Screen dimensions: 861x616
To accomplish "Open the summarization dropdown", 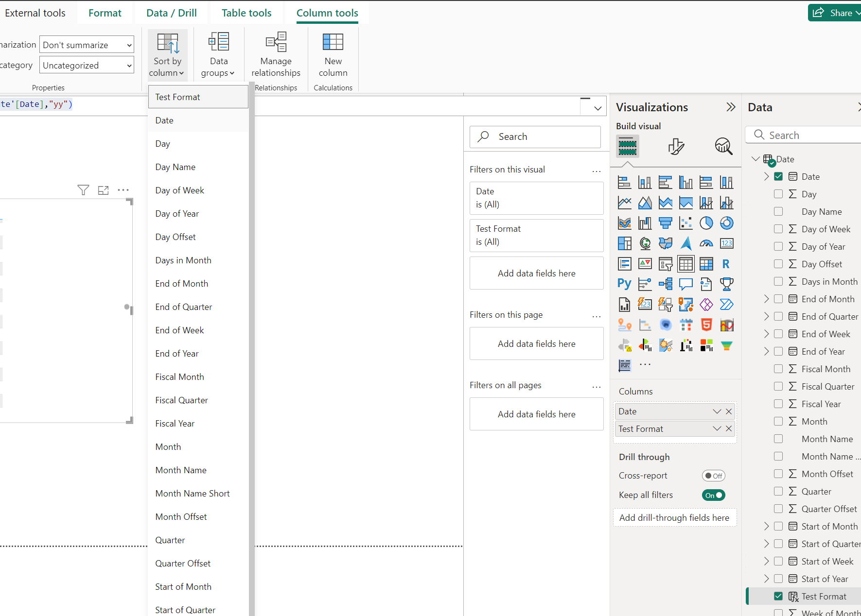I will pyautogui.click(x=87, y=45).
